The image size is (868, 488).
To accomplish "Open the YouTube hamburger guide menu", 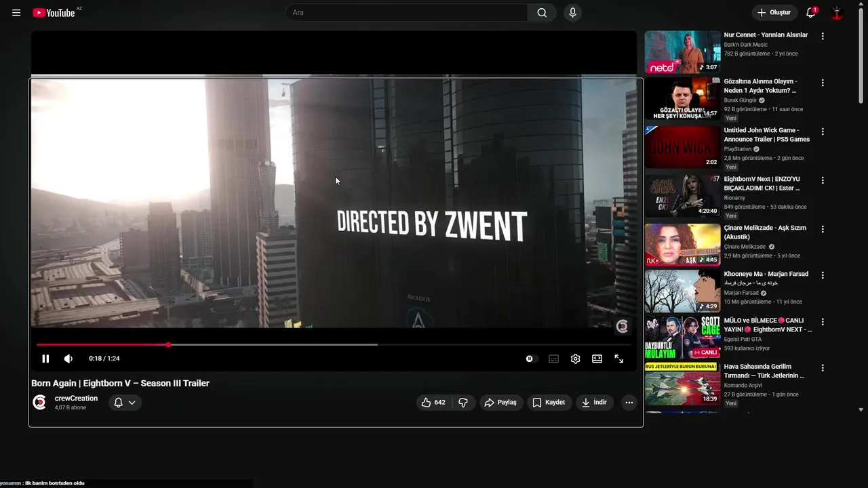I will point(16,13).
